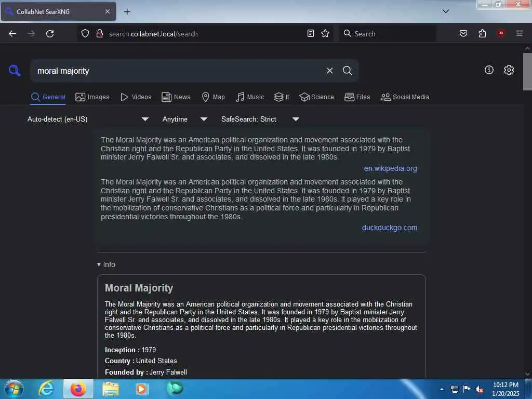The image size is (532, 399).
Task: Click the muted volume tray icon
Action: 480,389
